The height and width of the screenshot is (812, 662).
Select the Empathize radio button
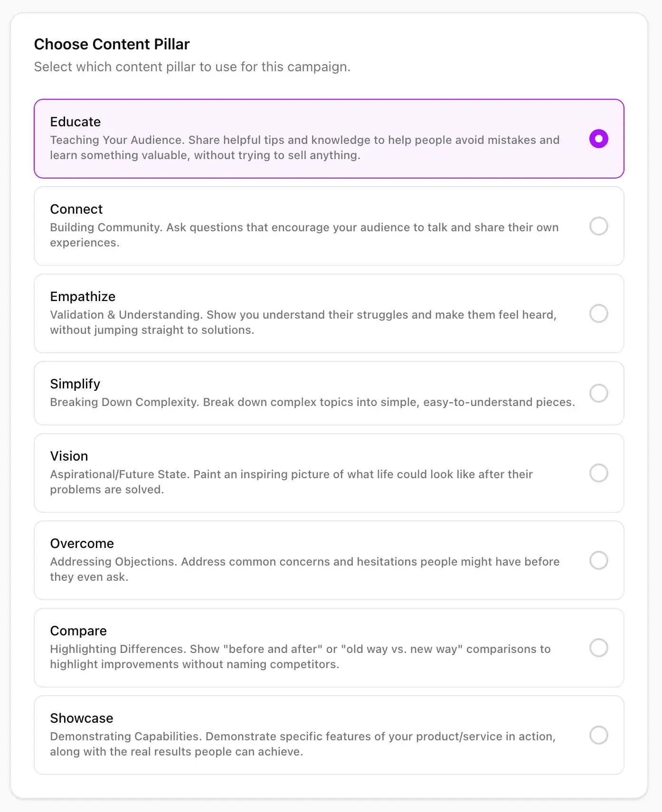[599, 314]
